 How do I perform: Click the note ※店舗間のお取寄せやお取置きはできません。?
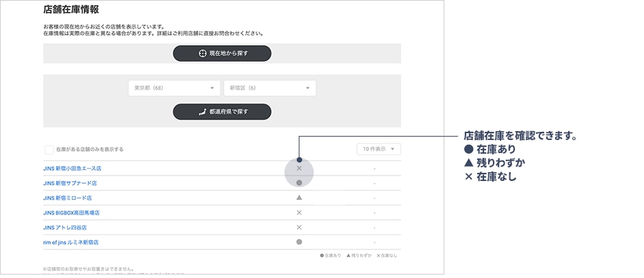(x=89, y=269)
